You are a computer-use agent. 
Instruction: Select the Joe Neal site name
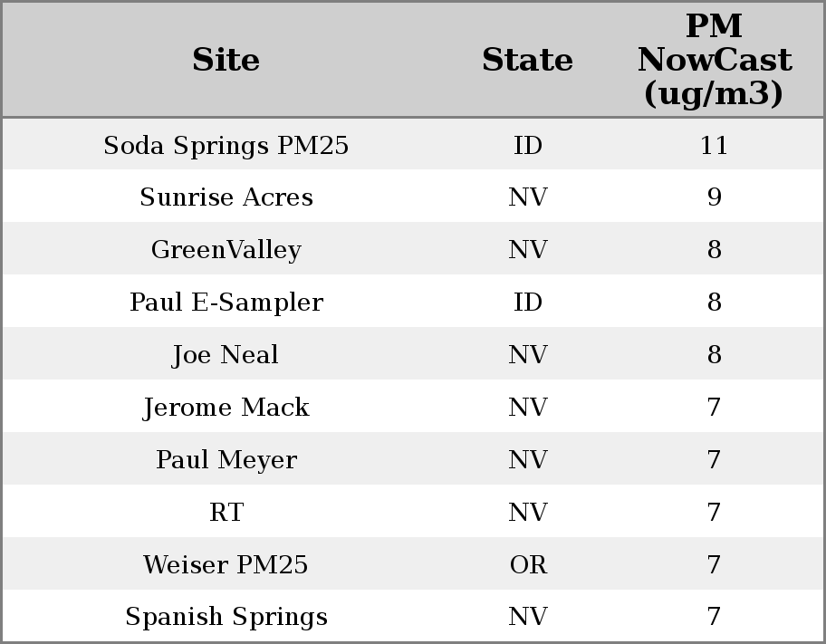226,355
